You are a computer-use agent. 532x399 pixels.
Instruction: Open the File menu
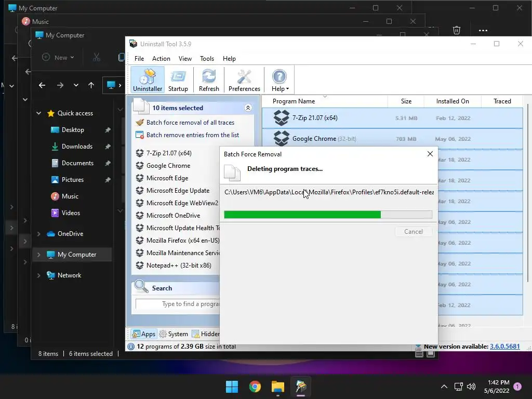point(139,58)
